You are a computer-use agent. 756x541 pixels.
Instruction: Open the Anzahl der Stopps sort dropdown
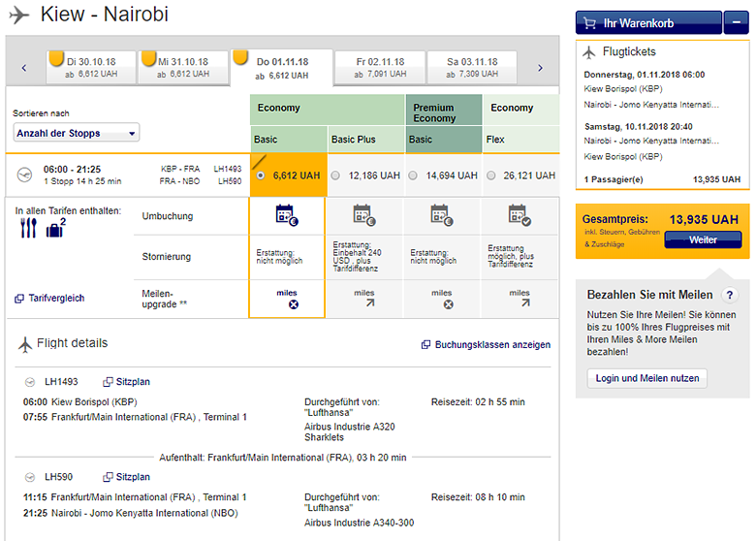click(77, 133)
